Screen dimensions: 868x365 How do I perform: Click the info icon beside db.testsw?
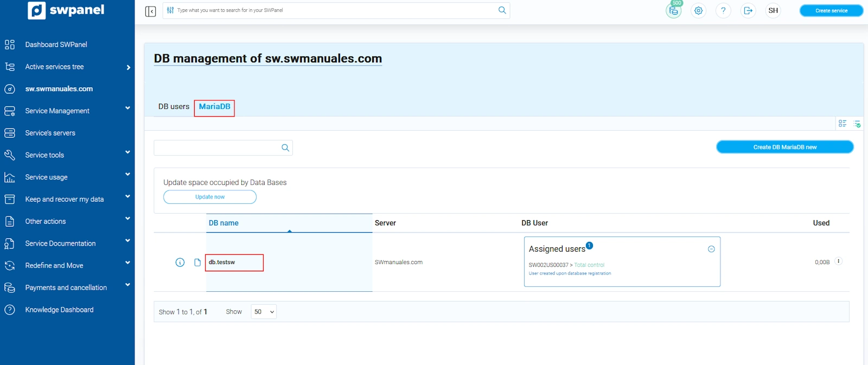(x=180, y=262)
